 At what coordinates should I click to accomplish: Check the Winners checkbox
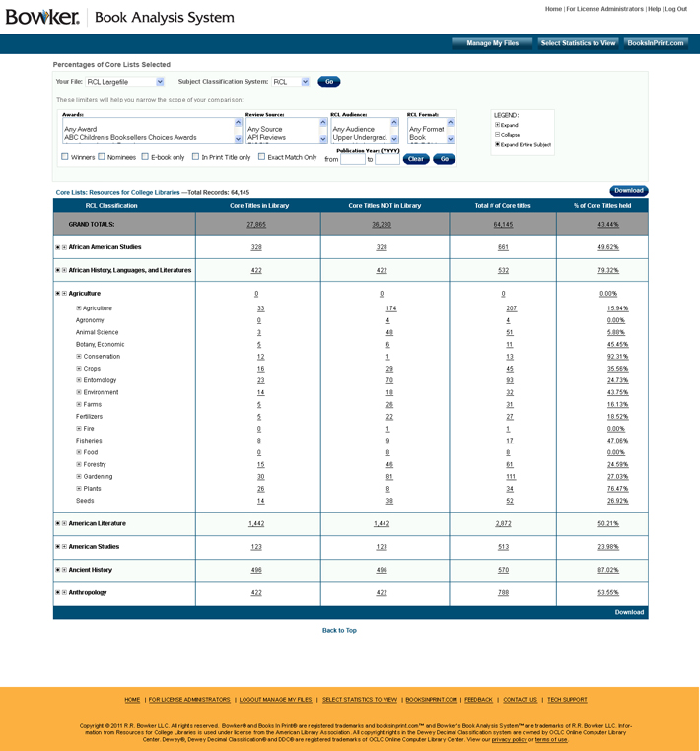[65, 157]
